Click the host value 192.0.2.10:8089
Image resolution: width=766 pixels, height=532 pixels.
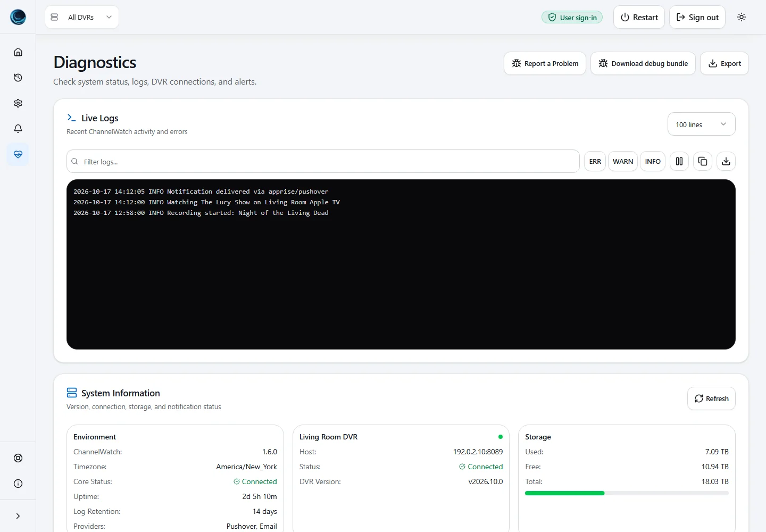[x=478, y=452]
